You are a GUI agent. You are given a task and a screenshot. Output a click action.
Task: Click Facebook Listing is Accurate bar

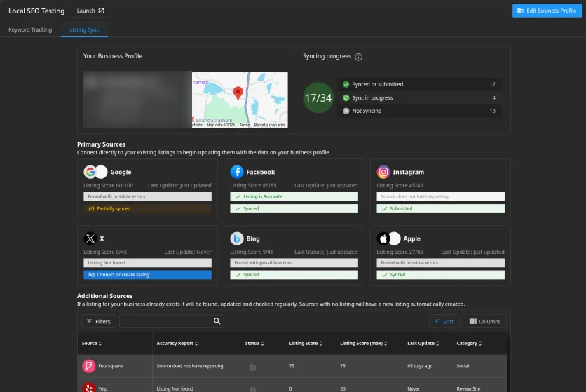[x=294, y=196]
